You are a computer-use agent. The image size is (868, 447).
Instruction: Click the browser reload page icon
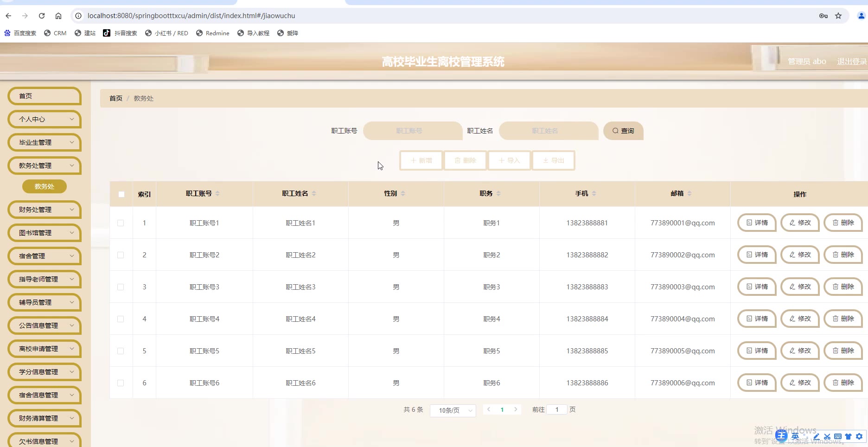tap(42, 16)
